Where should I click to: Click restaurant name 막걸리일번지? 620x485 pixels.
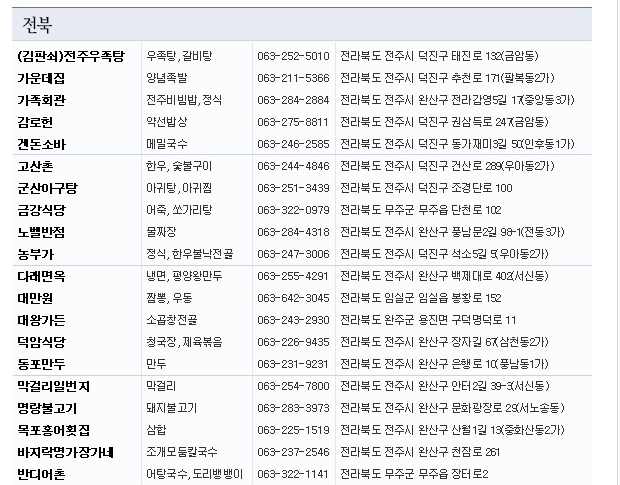point(53,386)
